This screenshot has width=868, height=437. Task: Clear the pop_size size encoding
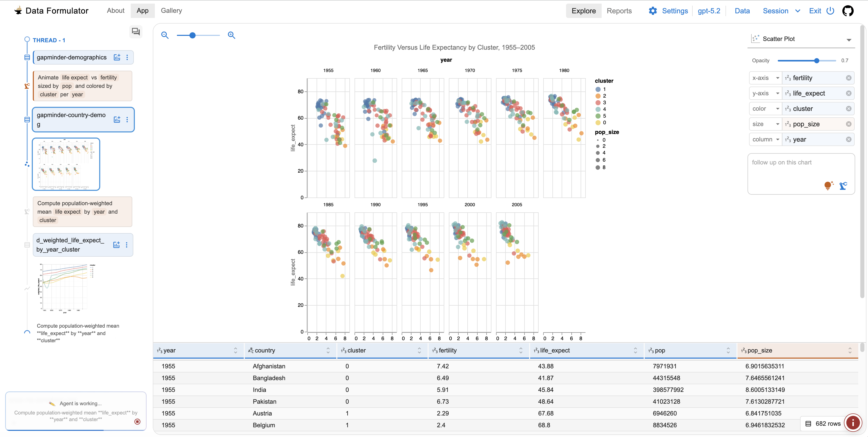coord(849,124)
